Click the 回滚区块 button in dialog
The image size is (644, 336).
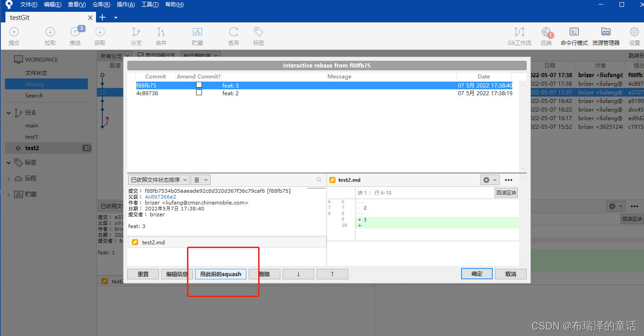point(506,193)
